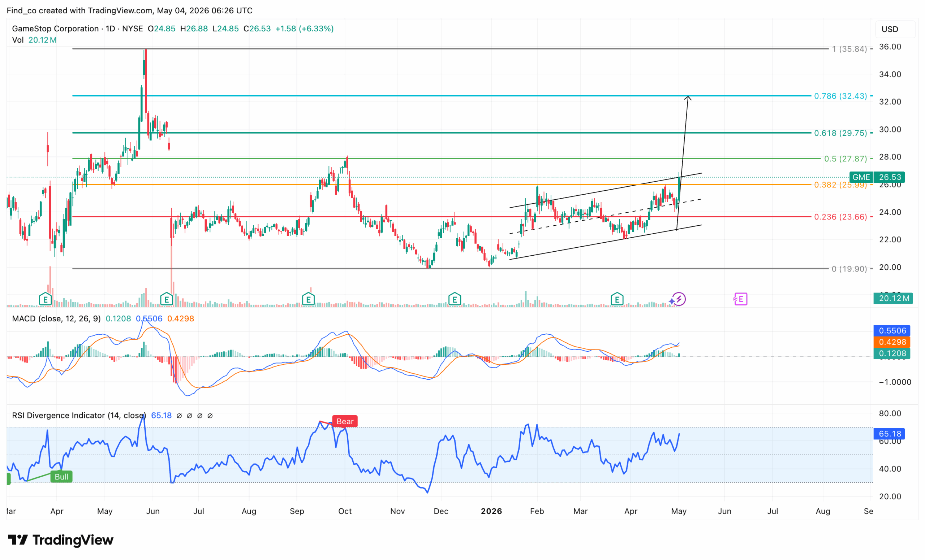
Task: Click the purple lightning event icon near May
Action: coord(678,299)
